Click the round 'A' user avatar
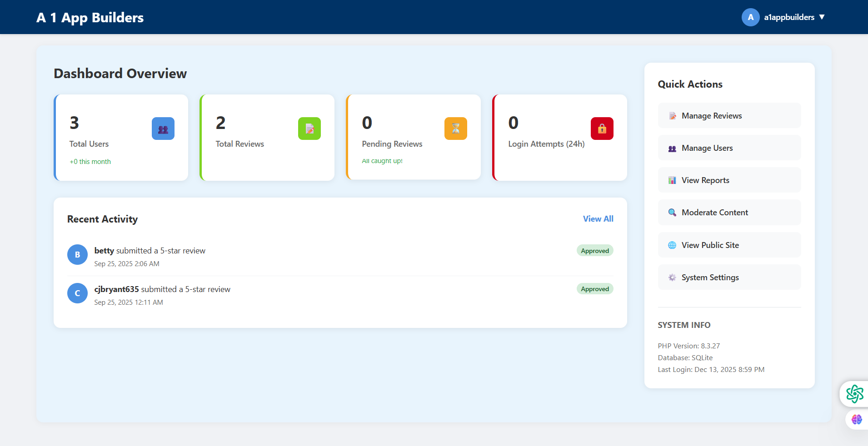This screenshot has height=446, width=868. pyautogui.click(x=750, y=17)
